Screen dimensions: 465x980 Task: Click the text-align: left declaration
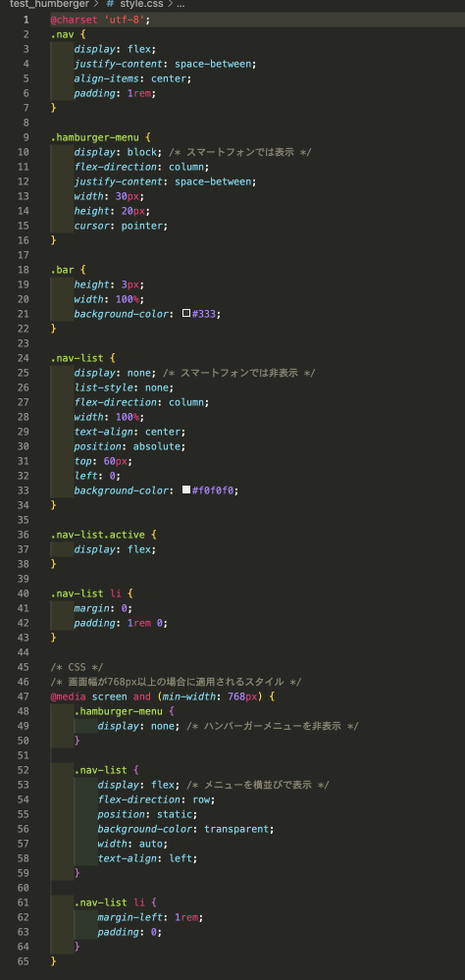click(147, 858)
